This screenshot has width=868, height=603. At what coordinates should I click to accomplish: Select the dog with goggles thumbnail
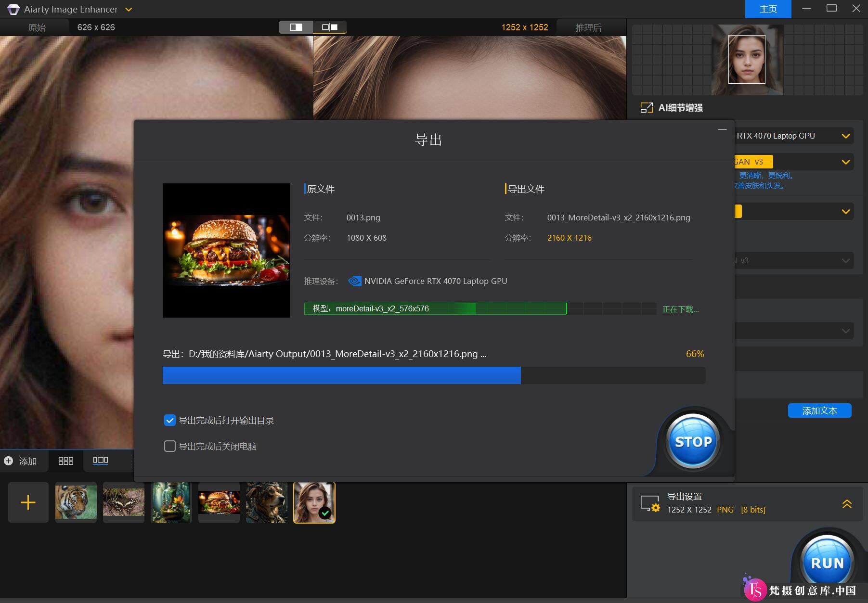click(267, 502)
